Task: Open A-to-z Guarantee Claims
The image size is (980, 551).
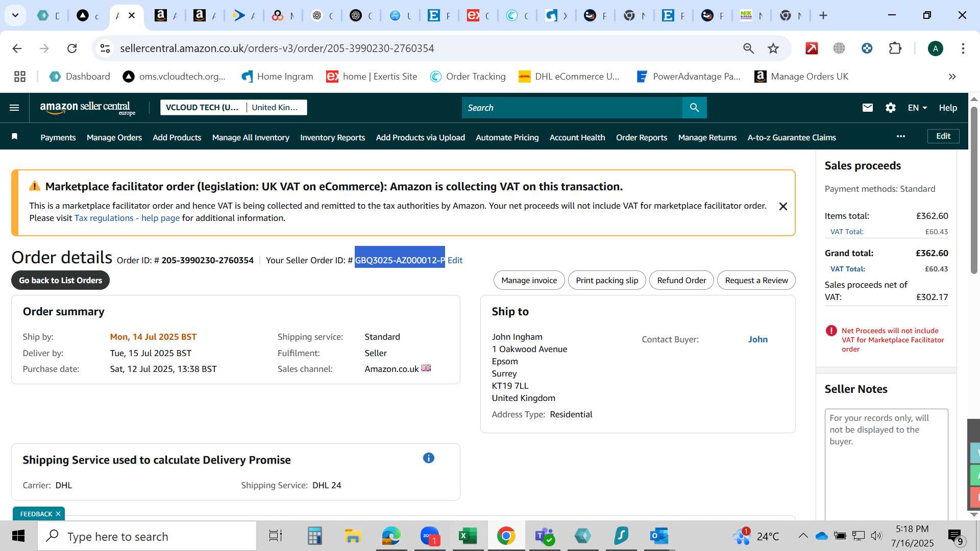Action: (792, 137)
